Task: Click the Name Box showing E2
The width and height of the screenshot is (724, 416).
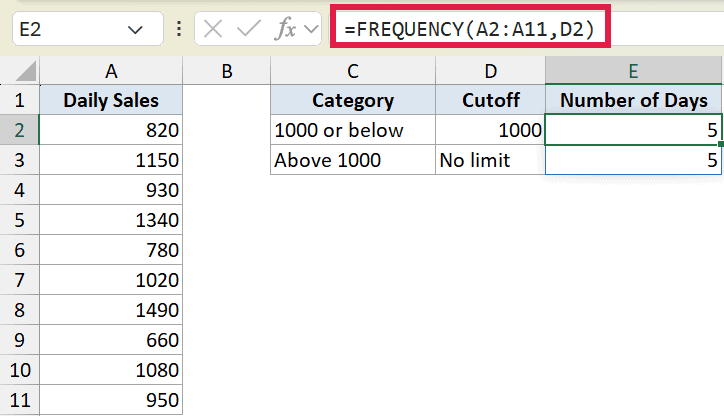Action: 88,30
